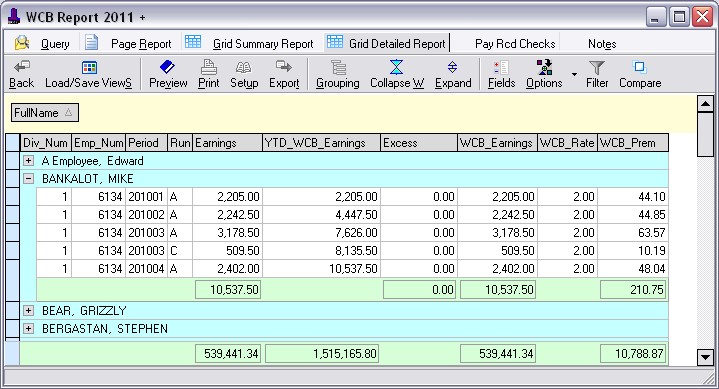
Task: Collapse the BANKALOT, MIKE group
Action: coord(28,178)
